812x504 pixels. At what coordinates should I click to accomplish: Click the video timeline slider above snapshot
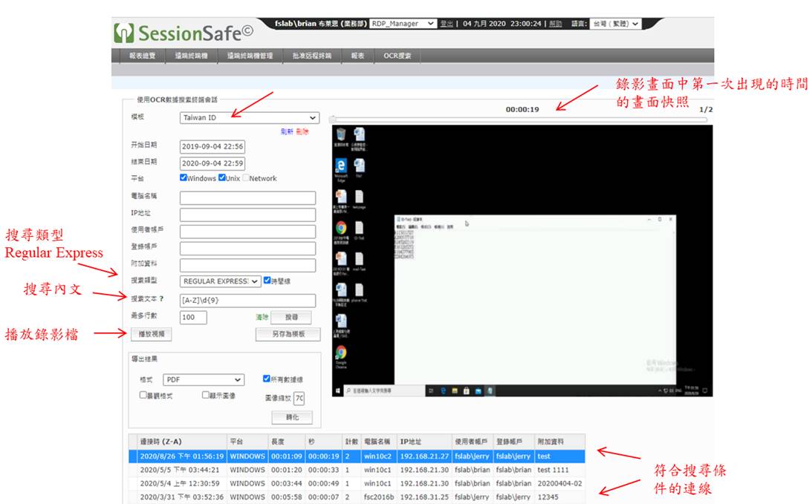519,119
